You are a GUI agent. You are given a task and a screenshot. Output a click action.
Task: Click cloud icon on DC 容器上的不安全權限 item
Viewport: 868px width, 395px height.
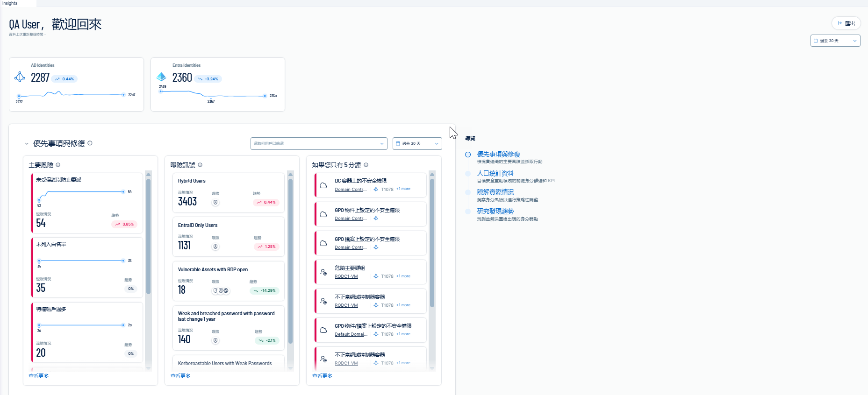coord(323,185)
